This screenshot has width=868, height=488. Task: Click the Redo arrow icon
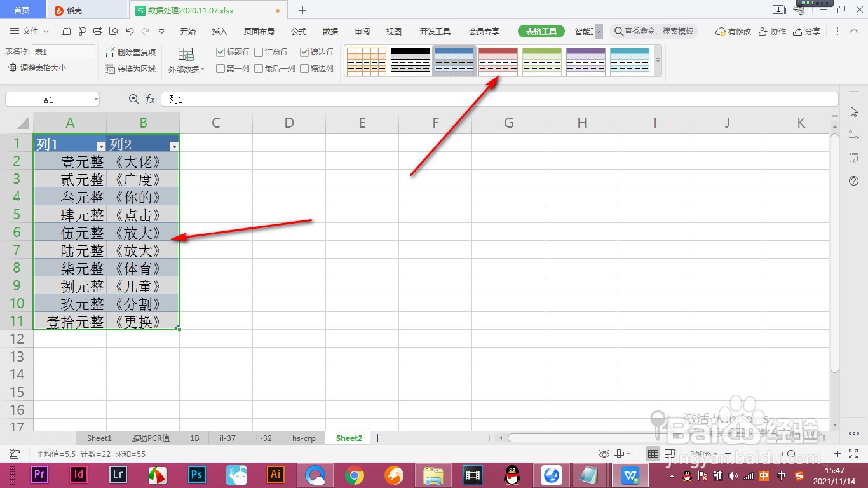[x=146, y=31]
